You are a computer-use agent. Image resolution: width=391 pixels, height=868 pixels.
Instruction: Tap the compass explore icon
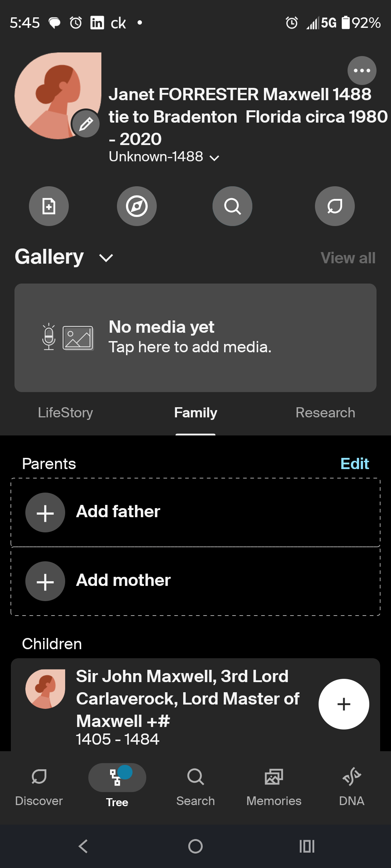[137, 206]
